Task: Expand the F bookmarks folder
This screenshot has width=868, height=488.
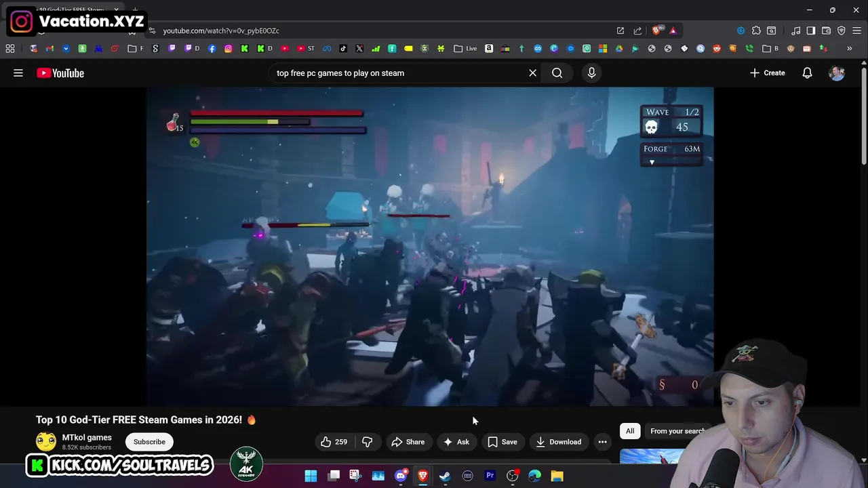Action: pos(136,49)
